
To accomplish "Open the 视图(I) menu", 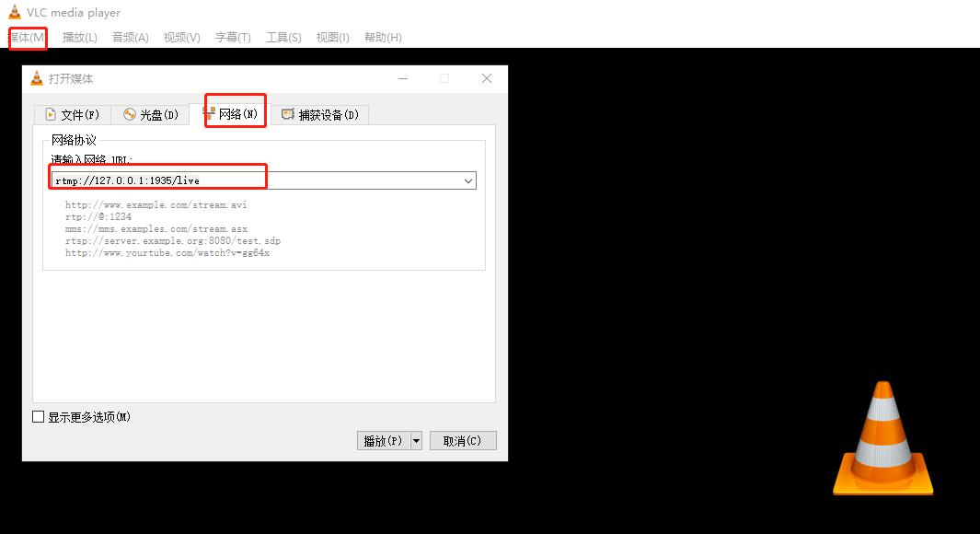I will 332,38.
